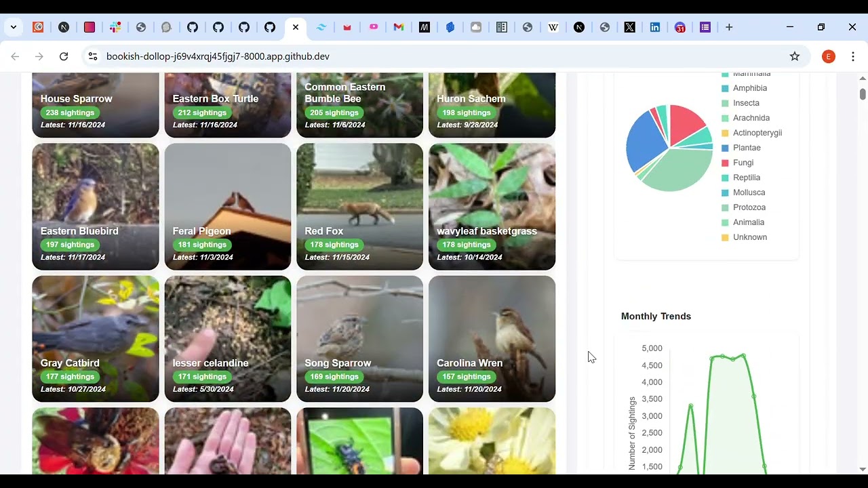
Task: Go back to the previous page
Action: [x=15, y=56]
